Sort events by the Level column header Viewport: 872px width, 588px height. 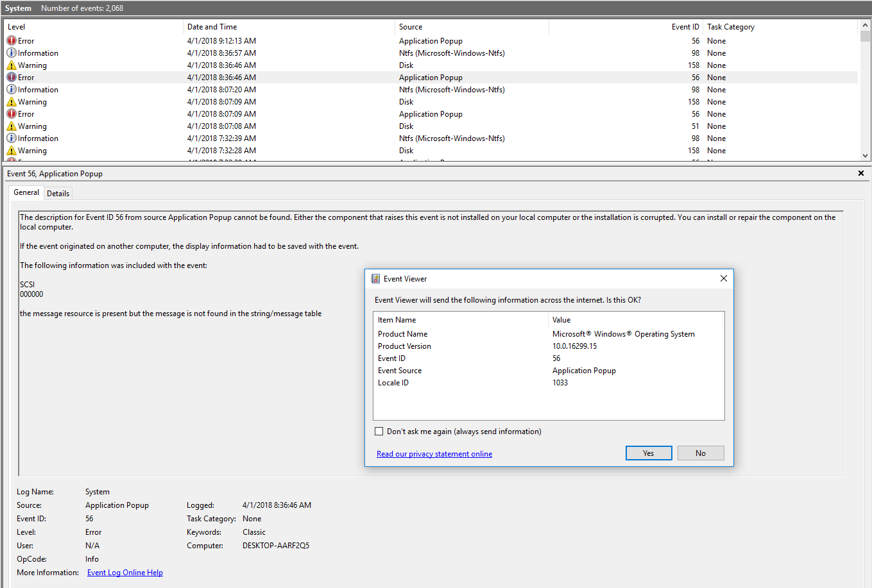[x=94, y=27]
